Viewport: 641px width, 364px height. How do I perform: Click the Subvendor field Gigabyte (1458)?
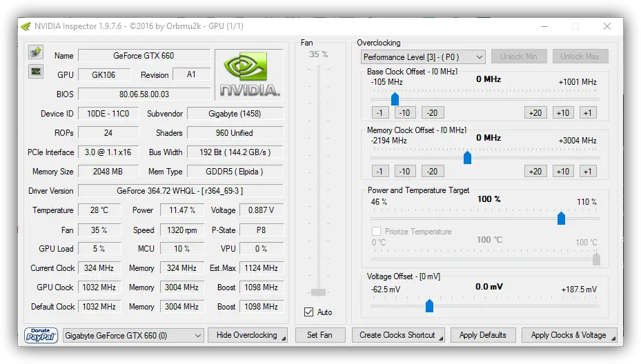pyautogui.click(x=235, y=114)
